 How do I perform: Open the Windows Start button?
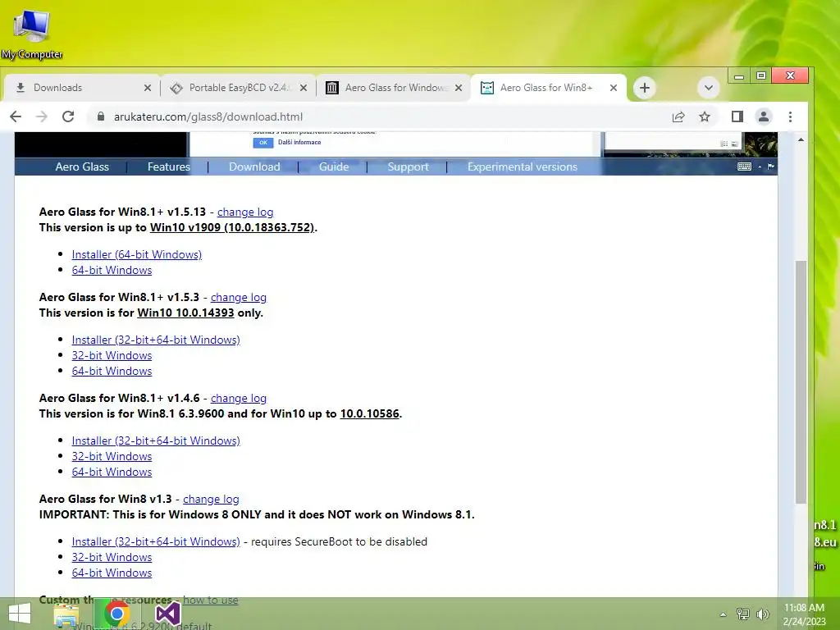20,614
